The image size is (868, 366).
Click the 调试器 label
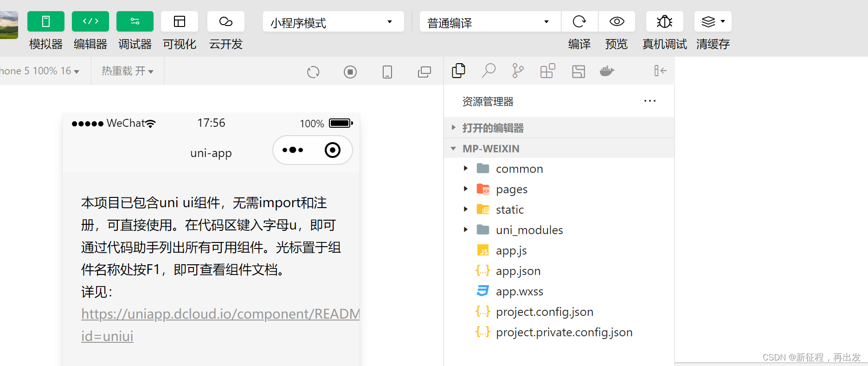coord(135,44)
